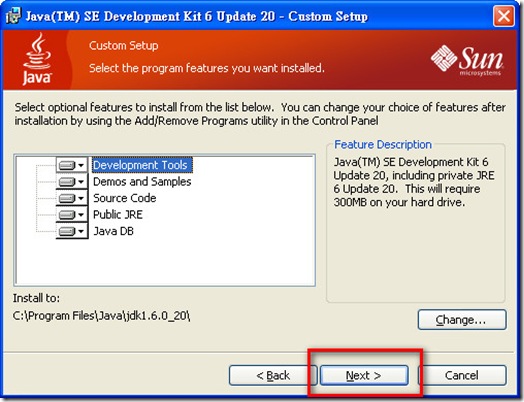Click the install path C:\Program Files\Java\jdk1.6.0_20\
Image resolution: width=524 pixels, height=402 pixels.
point(101,315)
